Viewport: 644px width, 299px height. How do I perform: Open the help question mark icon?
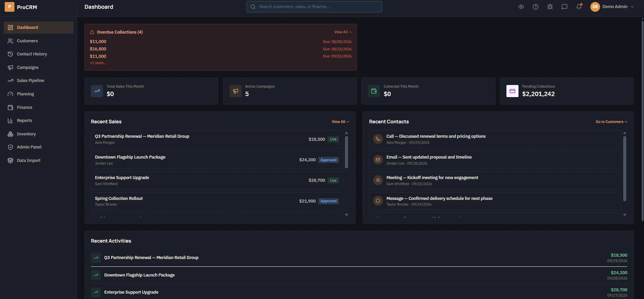(x=536, y=7)
